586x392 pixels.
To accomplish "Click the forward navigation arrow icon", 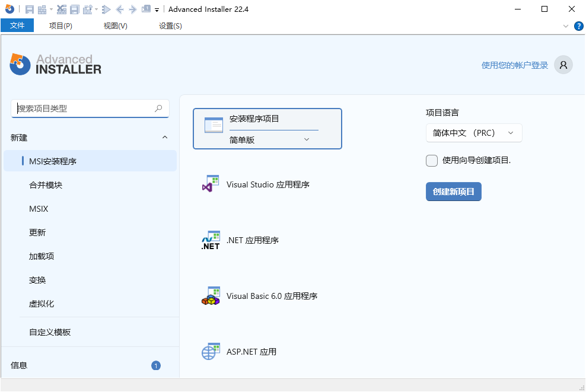I will (132, 9).
